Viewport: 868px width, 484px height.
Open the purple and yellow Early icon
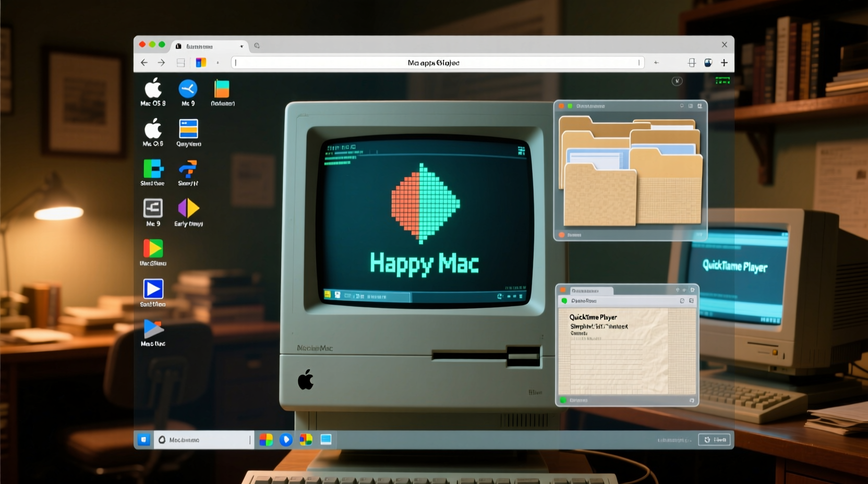pos(188,208)
